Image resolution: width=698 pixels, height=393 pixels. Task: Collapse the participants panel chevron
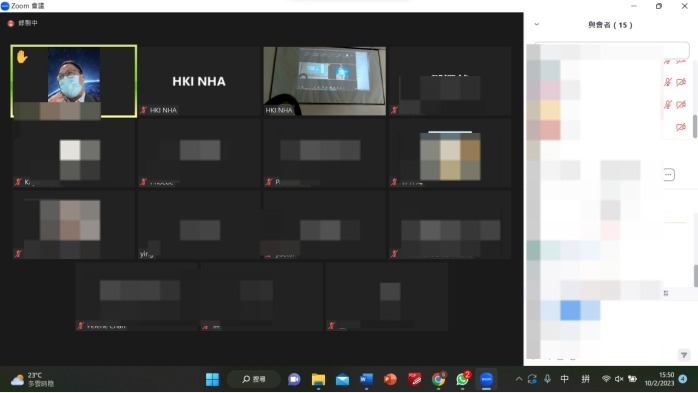(x=536, y=24)
